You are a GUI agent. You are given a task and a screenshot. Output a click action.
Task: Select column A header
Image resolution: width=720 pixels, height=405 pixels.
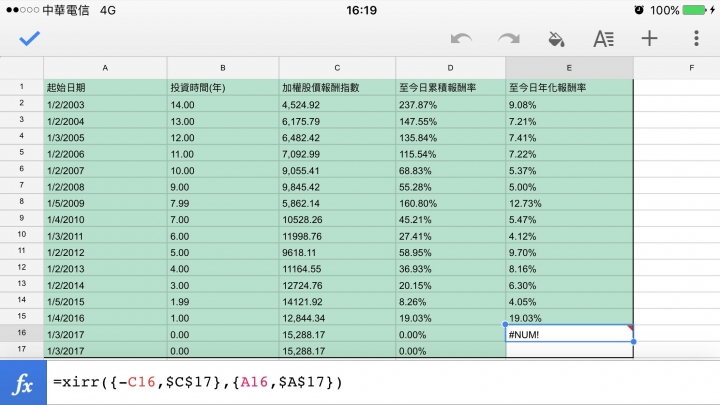[x=105, y=68]
